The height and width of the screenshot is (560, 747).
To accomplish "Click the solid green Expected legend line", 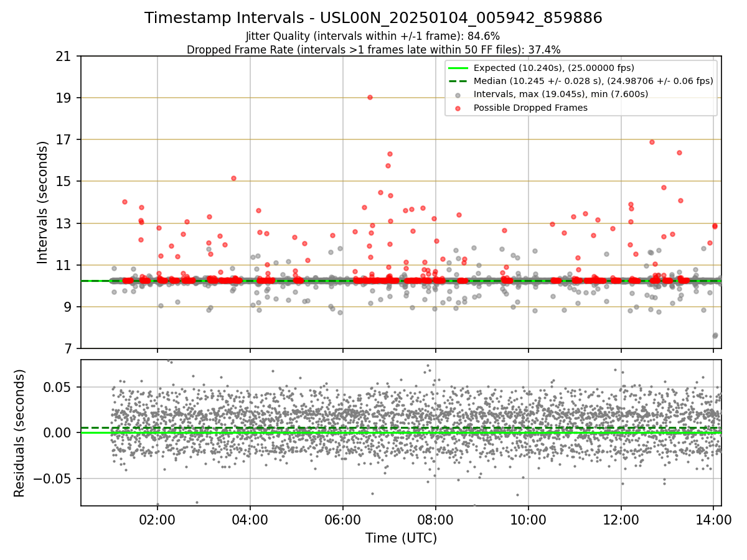I will (x=458, y=68).
